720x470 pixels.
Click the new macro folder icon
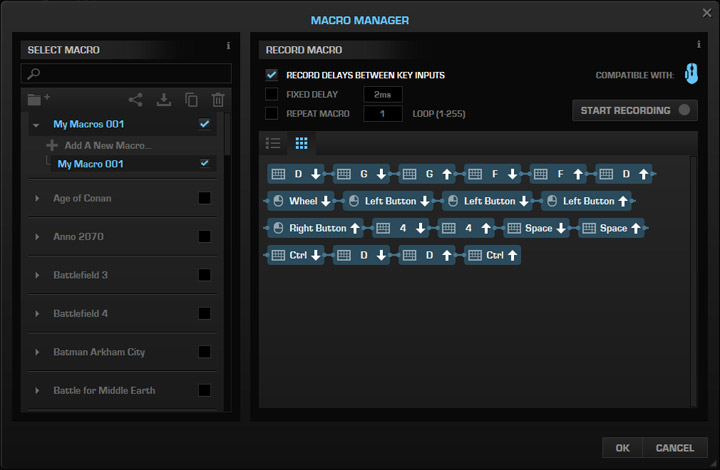point(38,99)
